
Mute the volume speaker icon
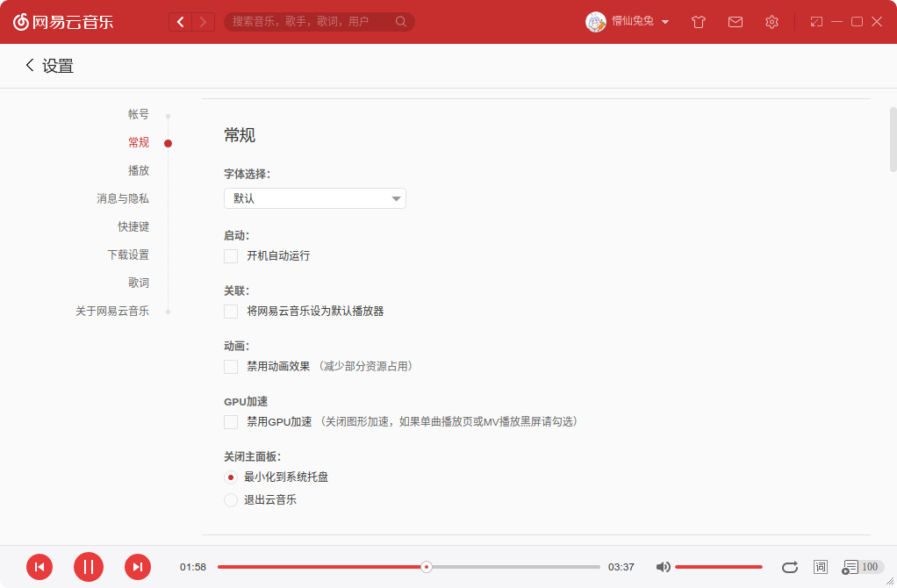click(x=664, y=567)
